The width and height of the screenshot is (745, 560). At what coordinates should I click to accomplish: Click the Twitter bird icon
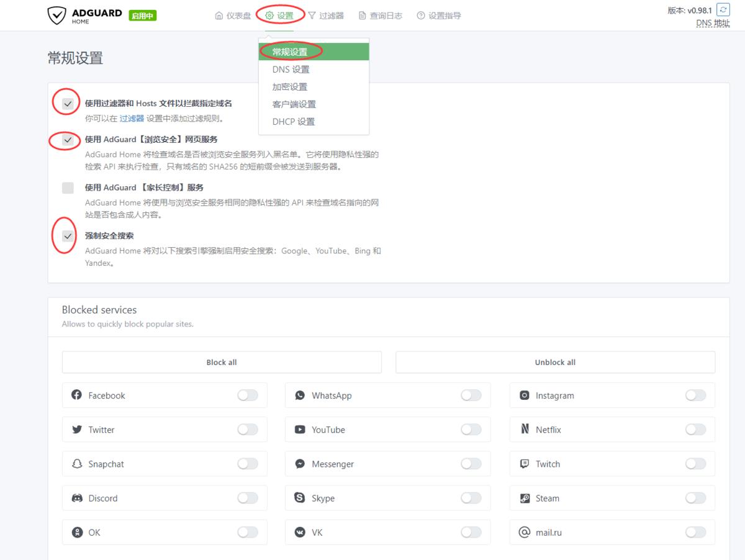pyautogui.click(x=76, y=429)
